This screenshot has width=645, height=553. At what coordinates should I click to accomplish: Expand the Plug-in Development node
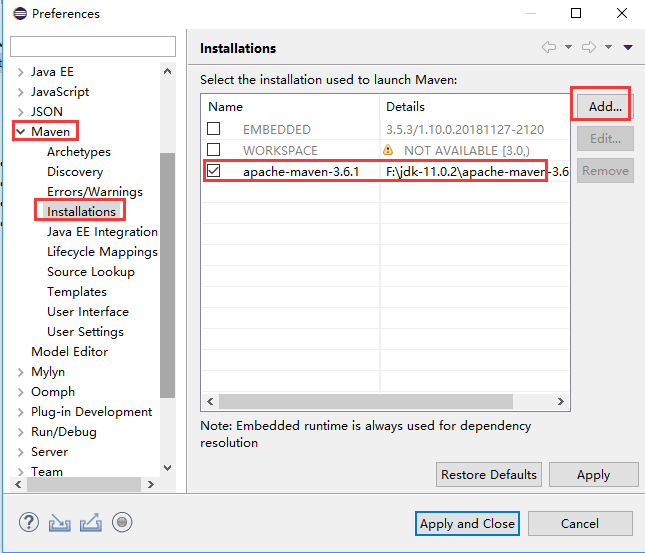(21, 412)
